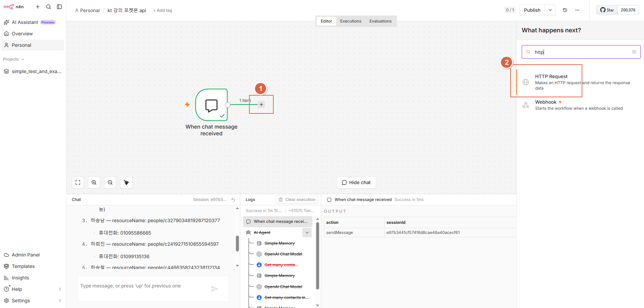The height and width of the screenshot is (308, 644).
Task: Expand the Help submenu
Action: pyautogui.click(x=60, y=289)
